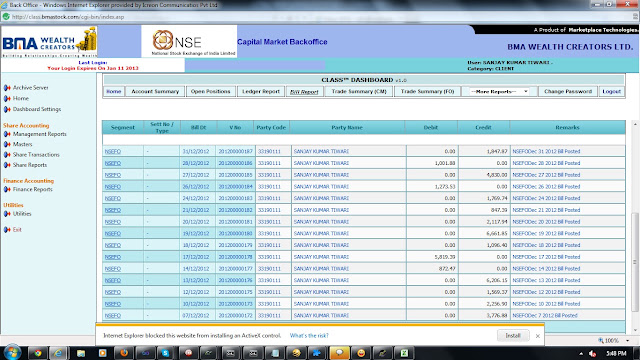Viewport: 640px width, 360px height.
Task: Click Exit in the sidebar
Action: coord(17,230)
